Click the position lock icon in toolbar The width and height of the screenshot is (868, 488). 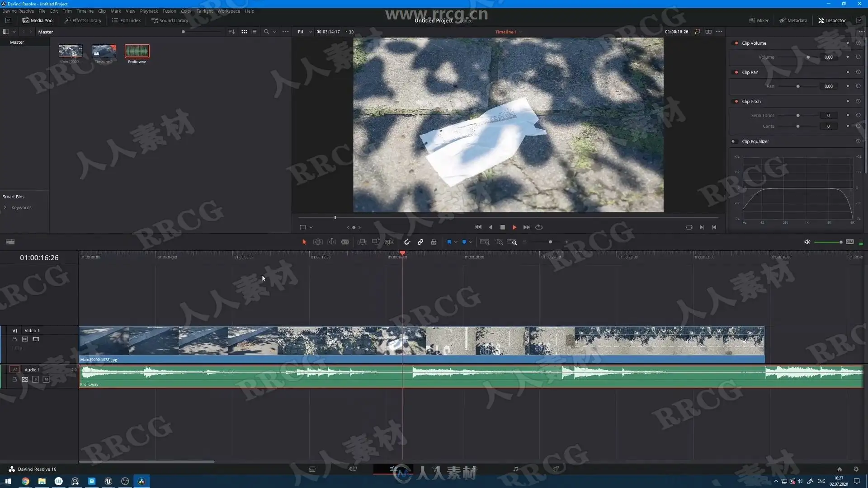tap(434, 242)
